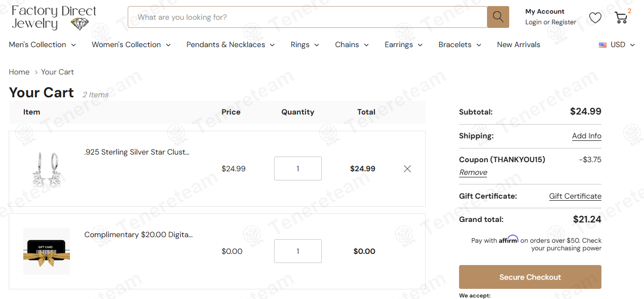Click the search magnifier button
644x299 pixels.
pos(498,17)
